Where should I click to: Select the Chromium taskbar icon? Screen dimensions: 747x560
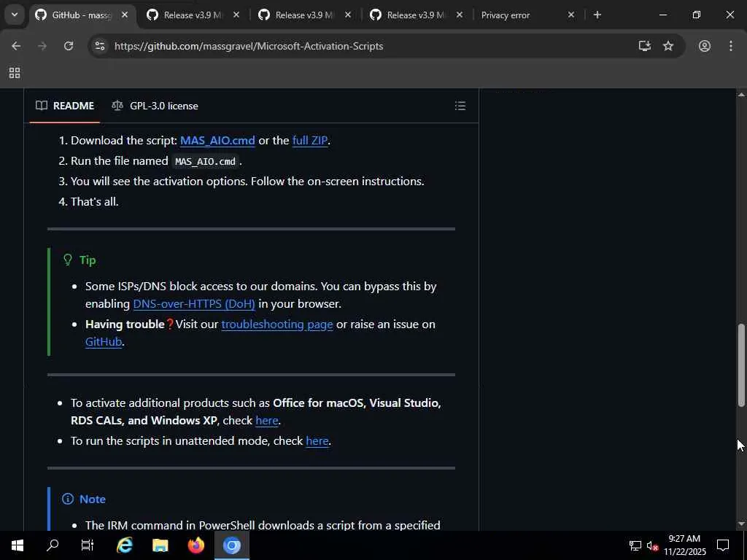point(232,545)
